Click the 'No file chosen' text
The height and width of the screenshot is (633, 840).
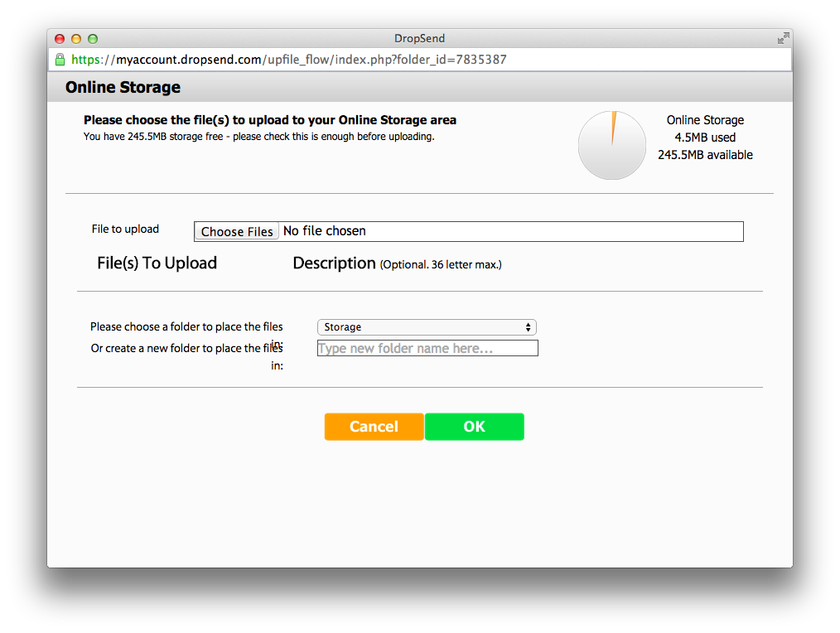pos(325,231)
